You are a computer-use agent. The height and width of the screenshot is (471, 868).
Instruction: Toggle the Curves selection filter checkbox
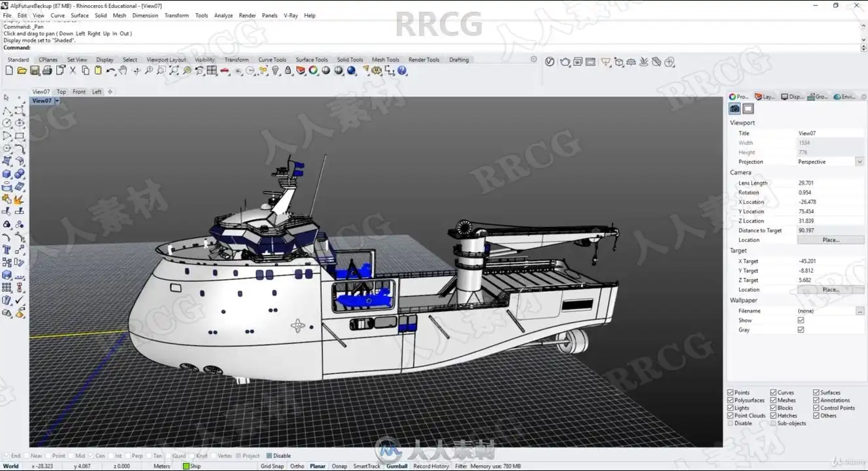[x=774, y=392]
